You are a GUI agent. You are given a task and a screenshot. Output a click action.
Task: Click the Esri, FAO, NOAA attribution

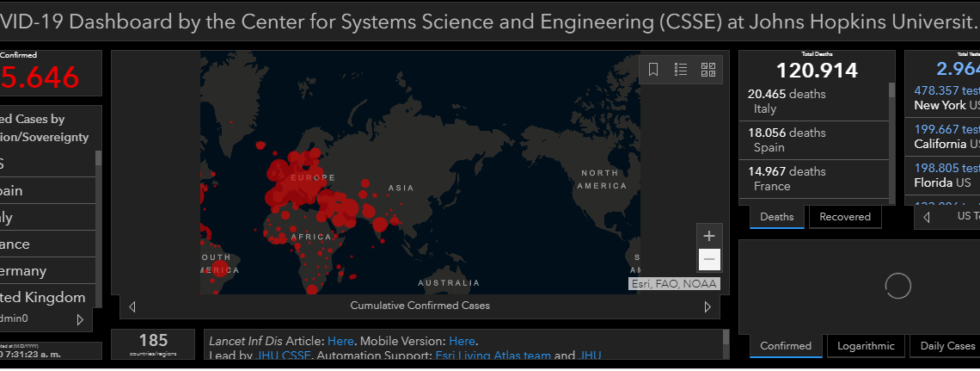pyautogui.click(x=674, y=284)
